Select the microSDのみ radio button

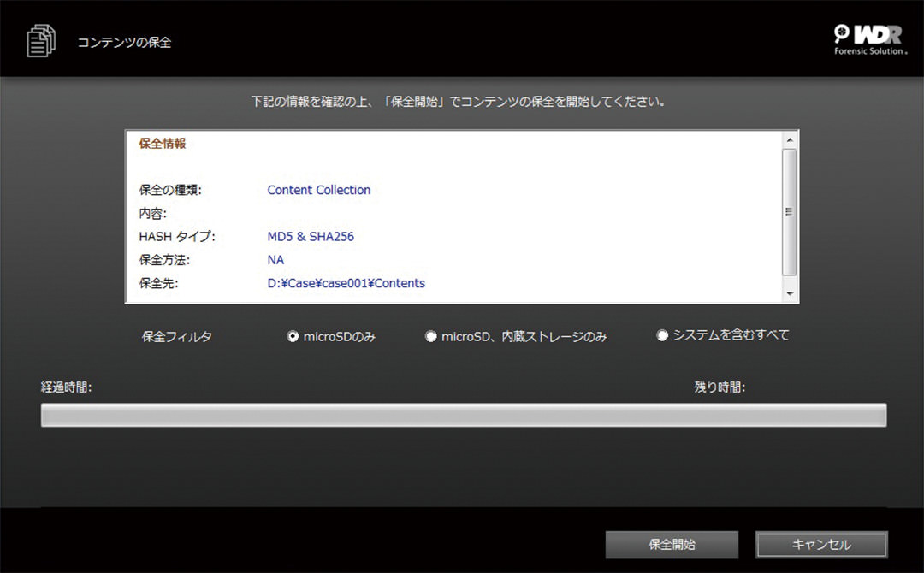pyautogui.click(x=293, y=336)
